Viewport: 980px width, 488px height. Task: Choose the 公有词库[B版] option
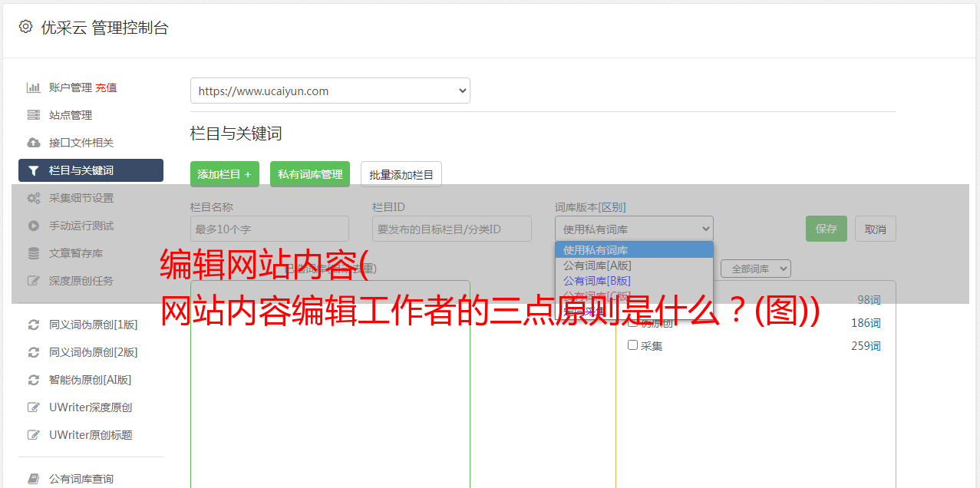tap(634, 281)
